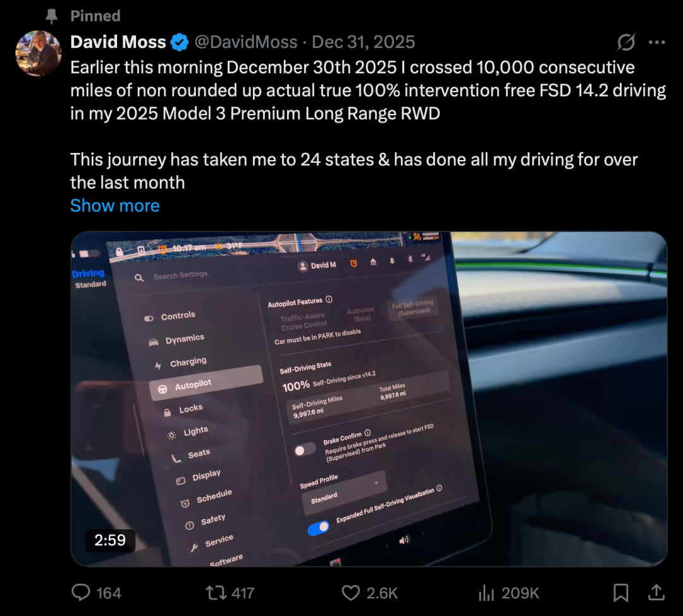Open notifications via the bell icon
Screen dimensions: 683x616
[392, 262]
